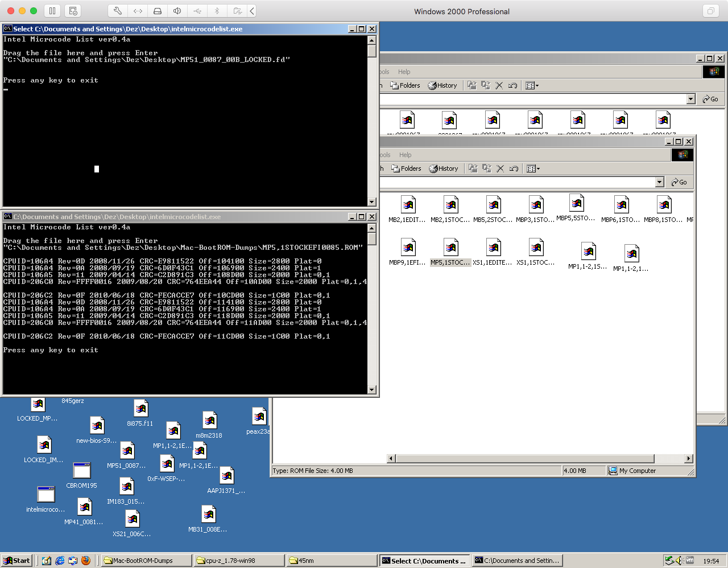Click Undo icon in rear Explorer window

click(x=512, y=85)
